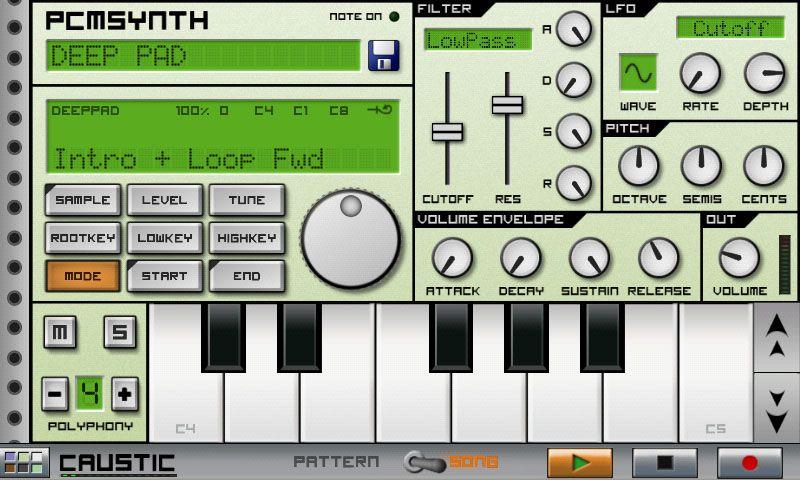Image resolution: width=800 pixels, height=480 pixels.
Task: Click the DEEPPAD sample name in display
Action: (x=85, y=111)
